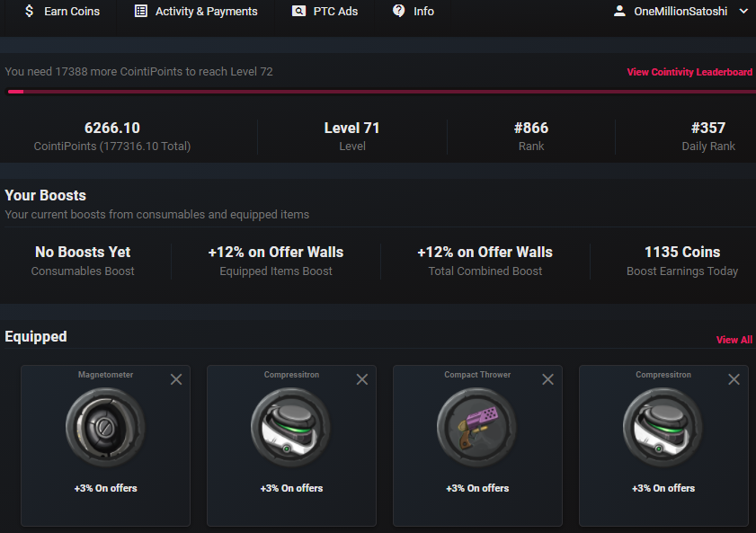756x533 pixels.
Task: Unequip Magnetometer with its X button
Action: coord(176,379)
